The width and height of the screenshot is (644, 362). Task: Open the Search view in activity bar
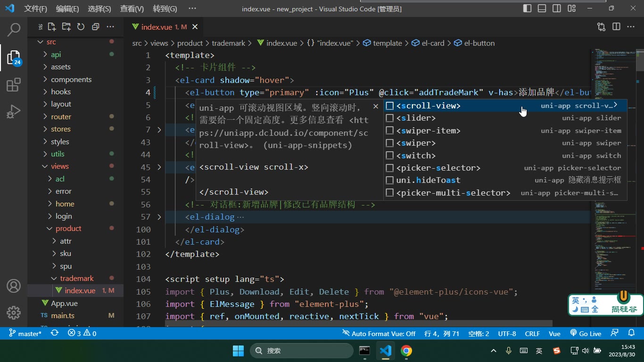pos(14,30)
